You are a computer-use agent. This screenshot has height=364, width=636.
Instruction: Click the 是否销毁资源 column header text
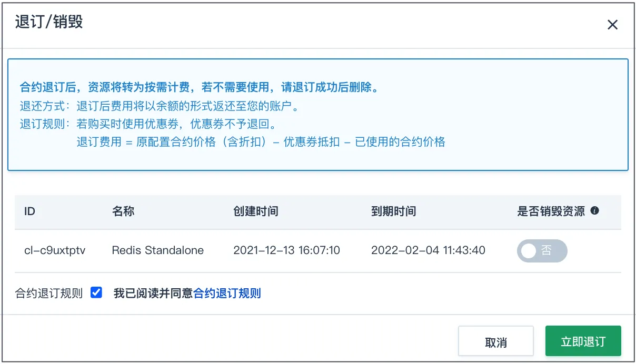coord(551,211)
